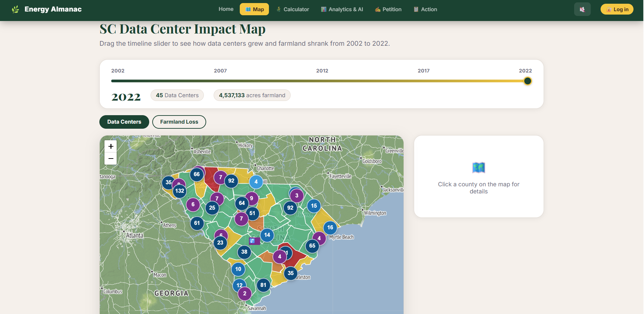Zoom in on the map
This screenshot has width=644, height=314.
click(111, 146)
